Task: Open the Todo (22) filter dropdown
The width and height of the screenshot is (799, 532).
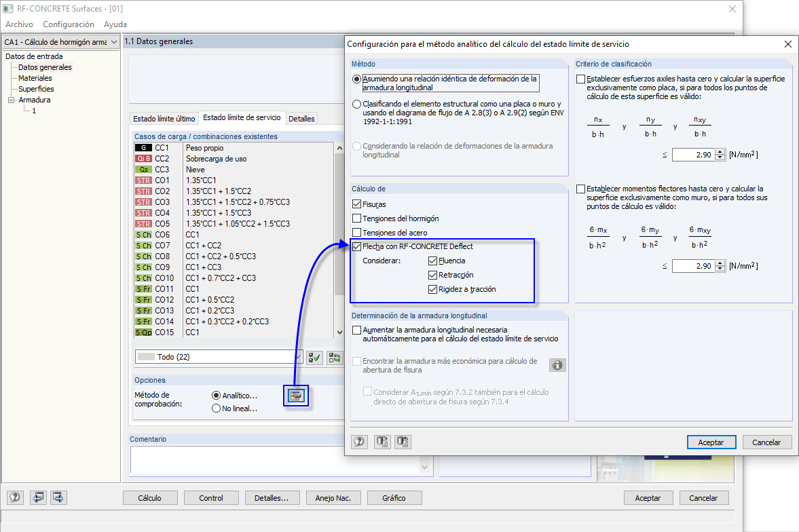Action: [x=298, y=357]
